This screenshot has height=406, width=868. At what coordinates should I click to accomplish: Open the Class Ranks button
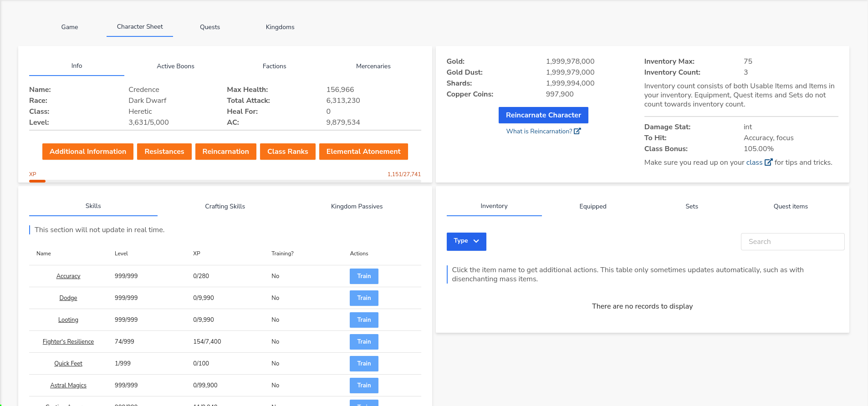click(287, 152)
